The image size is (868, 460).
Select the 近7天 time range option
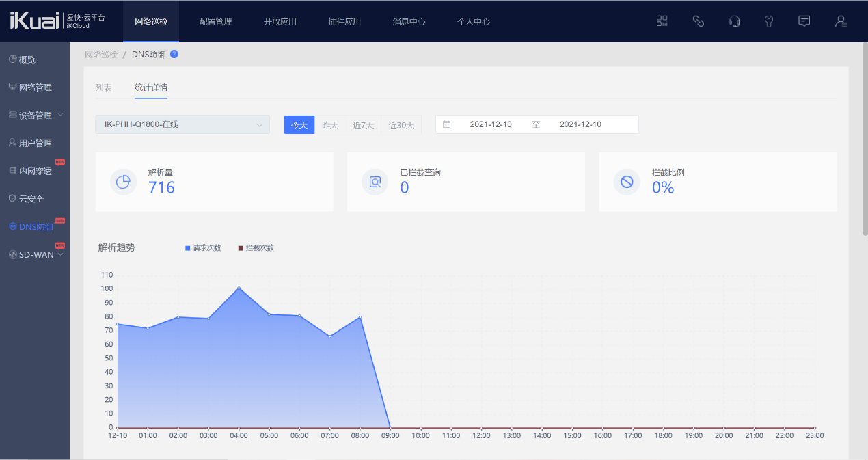tap(364, 125)
